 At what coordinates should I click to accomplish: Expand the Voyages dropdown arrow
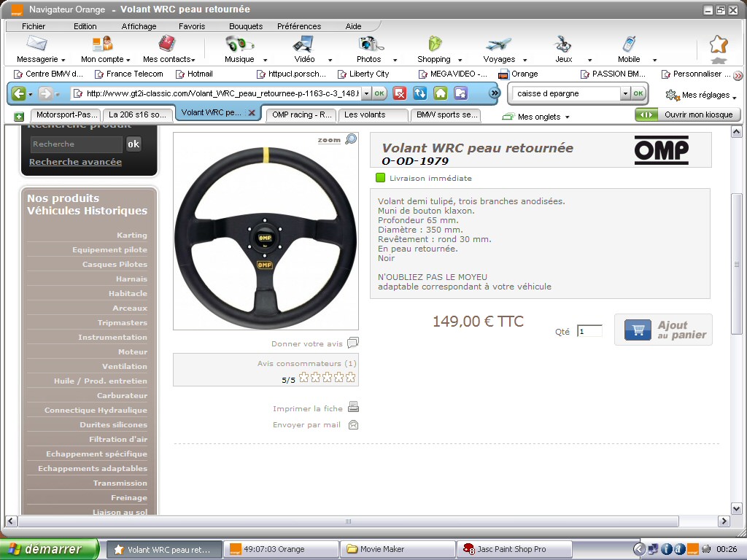[x=525, y=60]
